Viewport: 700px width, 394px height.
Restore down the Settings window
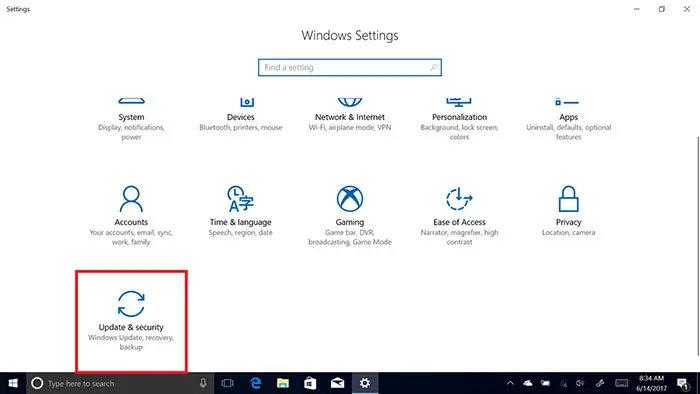click(x=662, y=9)
